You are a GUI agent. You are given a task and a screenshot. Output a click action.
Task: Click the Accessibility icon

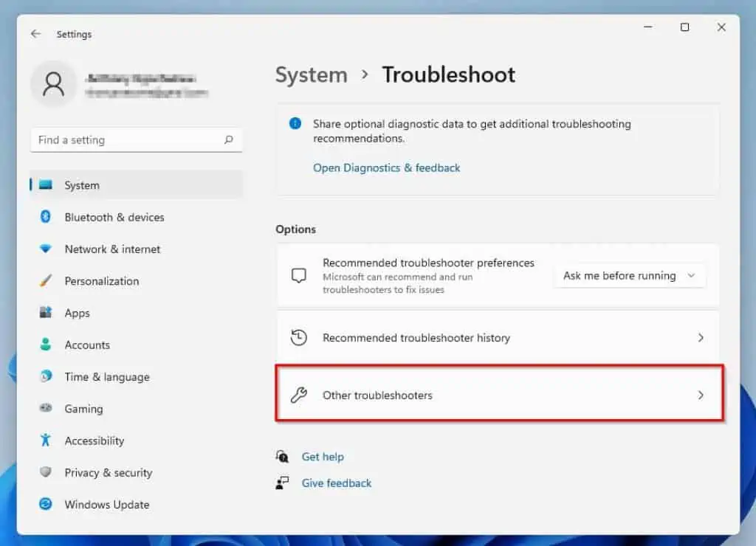tap(46, 440)
